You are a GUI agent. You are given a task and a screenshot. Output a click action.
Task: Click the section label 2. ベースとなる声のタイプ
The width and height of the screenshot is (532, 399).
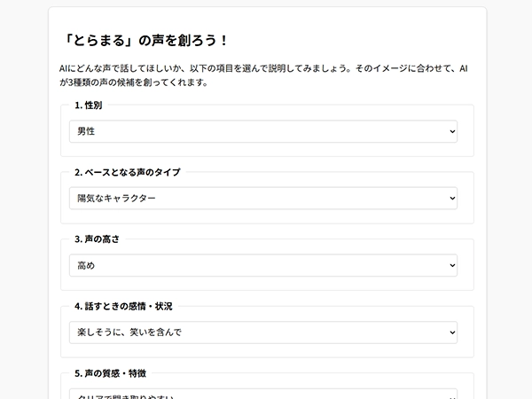click(x=127, y=172)
